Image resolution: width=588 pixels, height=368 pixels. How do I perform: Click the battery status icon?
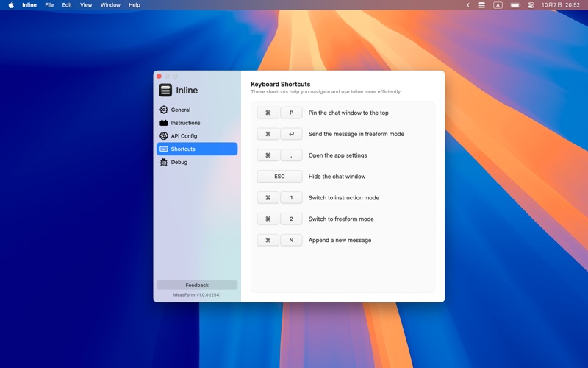pyautogui.click(x=514, y=5)
